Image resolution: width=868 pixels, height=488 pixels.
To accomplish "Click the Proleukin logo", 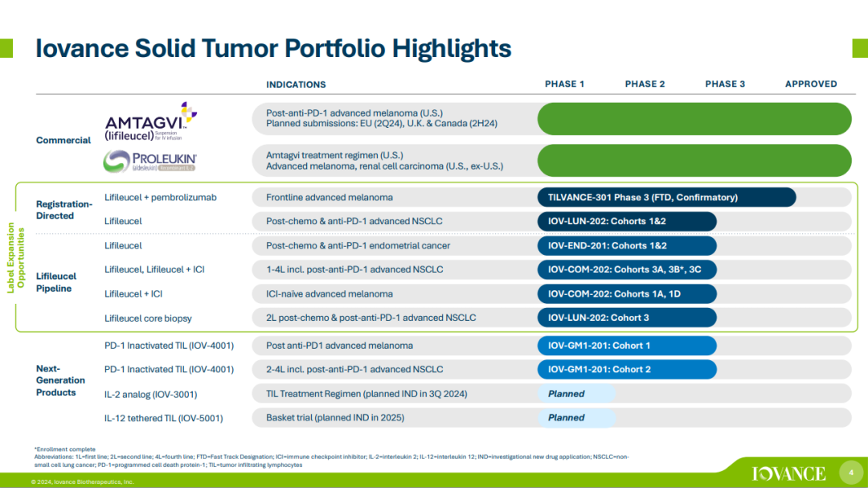I will pos(150,162).
